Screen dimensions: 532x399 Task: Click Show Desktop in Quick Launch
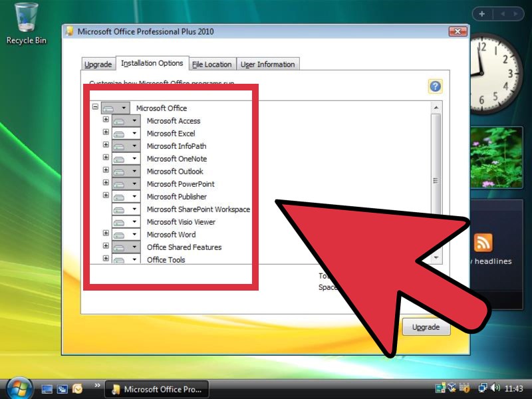tap(47, 389)
